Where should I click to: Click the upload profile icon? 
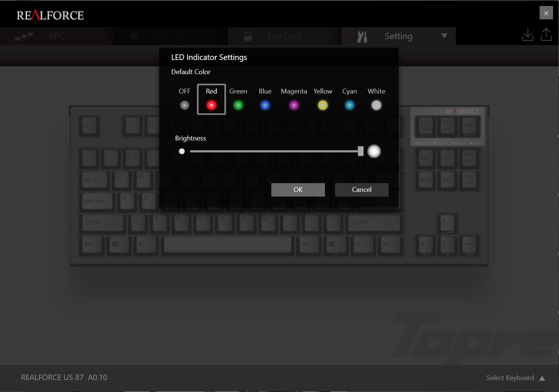click(546, 34)
